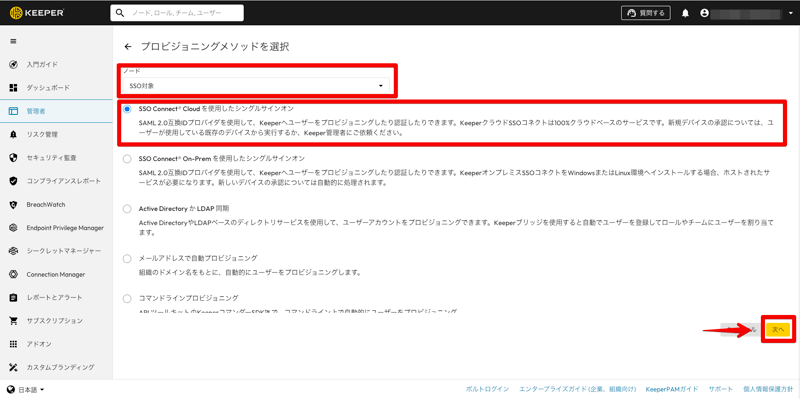
Task: Click On-Prem option description text
Action: click(x=455, y=178)
